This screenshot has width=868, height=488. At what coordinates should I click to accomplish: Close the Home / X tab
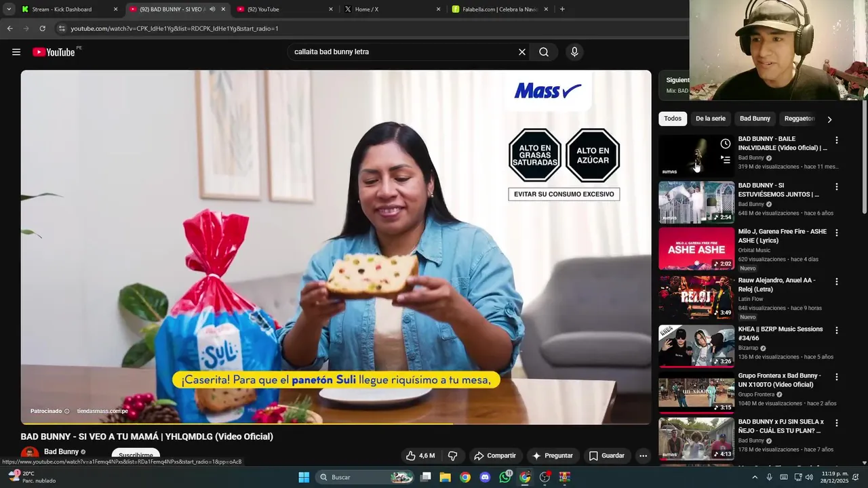[438, 9]
